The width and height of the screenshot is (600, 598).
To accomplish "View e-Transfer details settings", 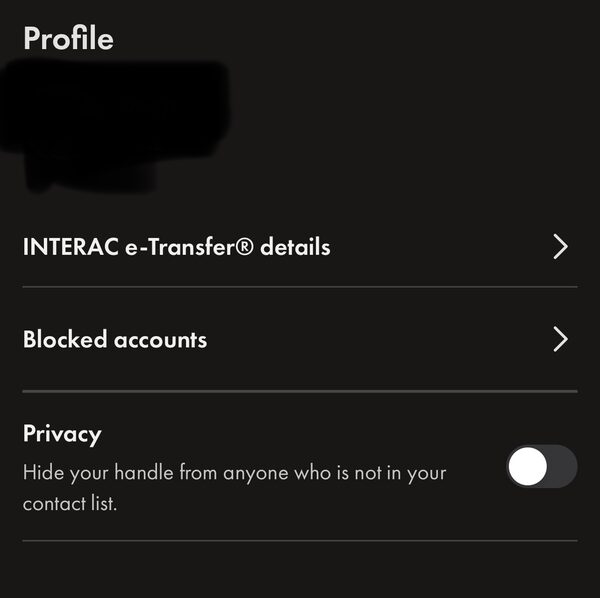I will [x=300, y=247].
